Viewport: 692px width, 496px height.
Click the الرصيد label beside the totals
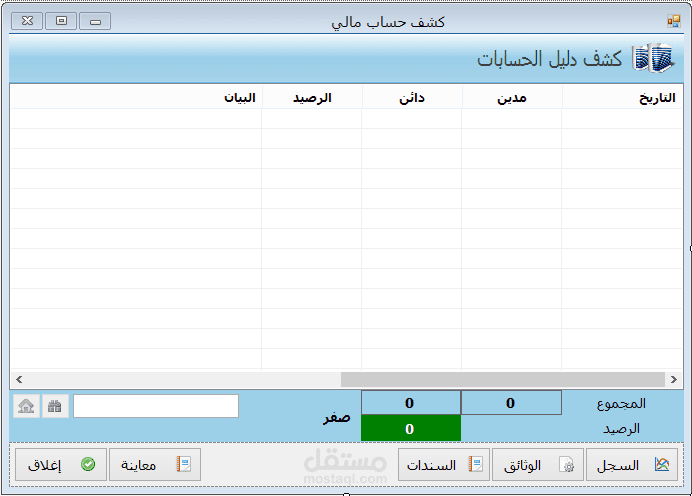click(x=621, y=428)
